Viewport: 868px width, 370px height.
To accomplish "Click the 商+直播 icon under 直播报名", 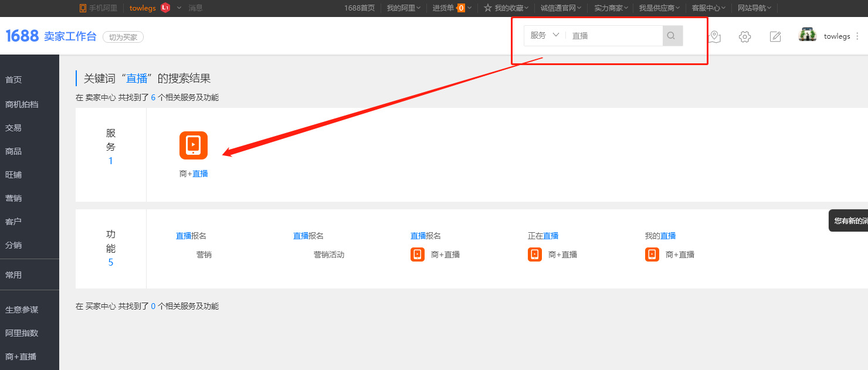I will pyautogui.click(x=418, y=254).
